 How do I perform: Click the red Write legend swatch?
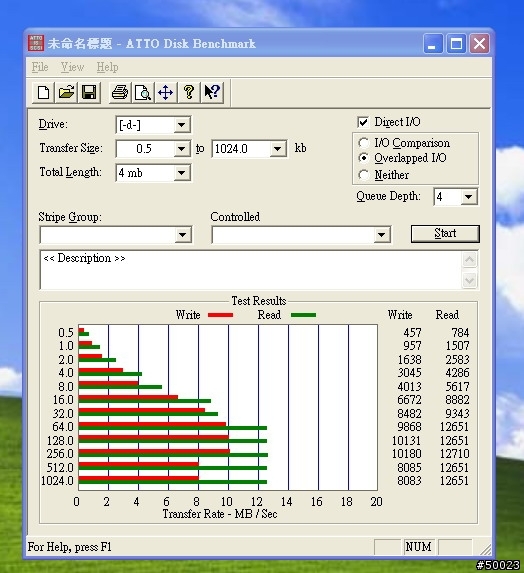(x=220, y=315)
